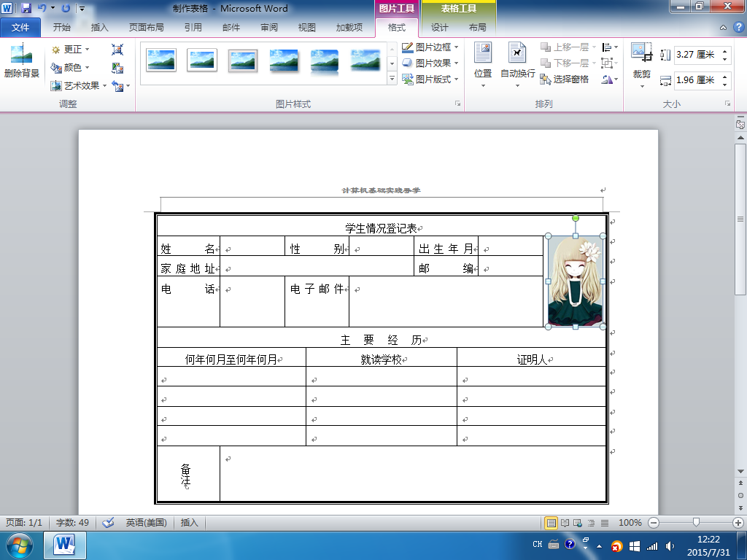Click the 100% zoom level button
Screen dimensions: 747x560
point(630,523)
